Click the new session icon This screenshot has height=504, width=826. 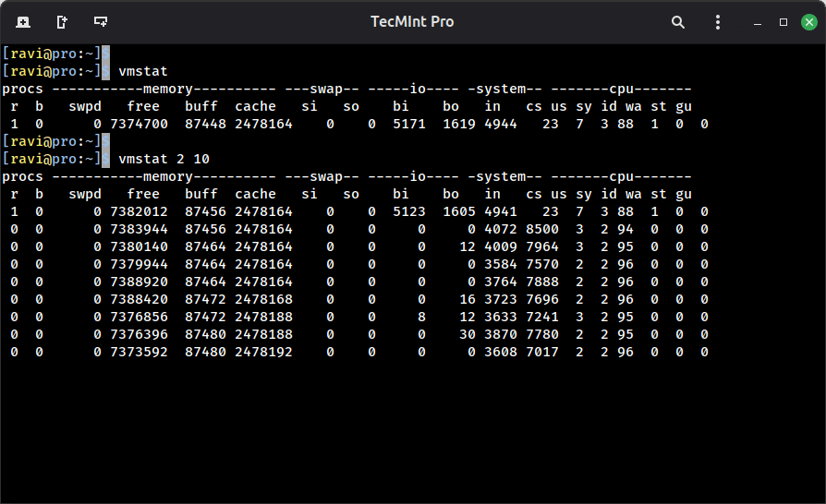[22, 22]
